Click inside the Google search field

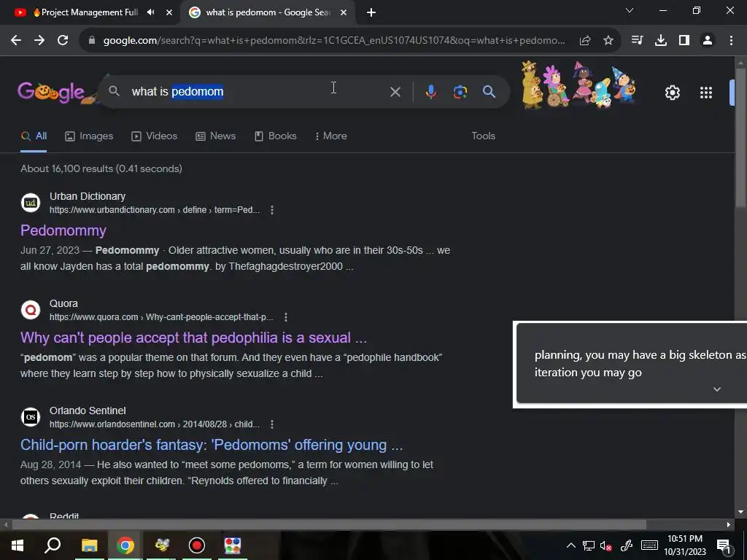pyautogui.click(x=258, y=91)
